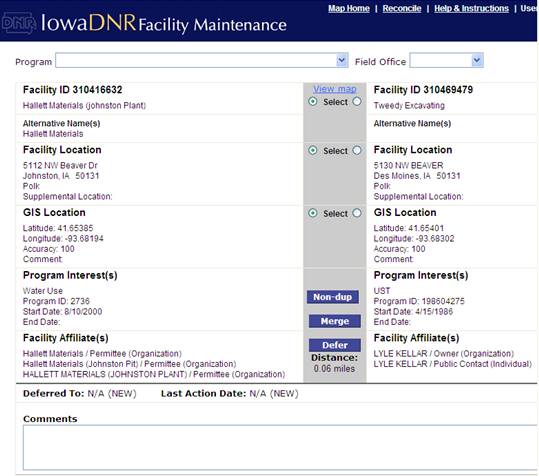The width and height of the screenshot is (539, 476).
Task: Click the Program combo box field
Action: [x=202, y=60]
